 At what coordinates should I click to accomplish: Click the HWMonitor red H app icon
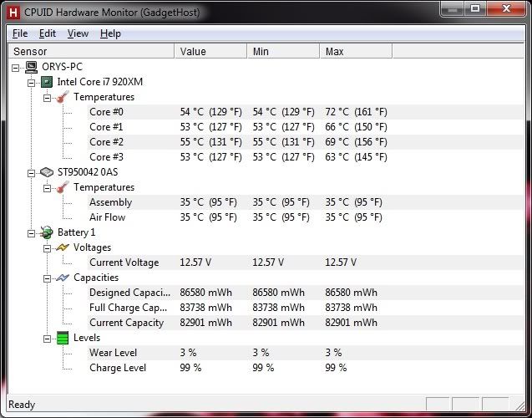(13, 13)
